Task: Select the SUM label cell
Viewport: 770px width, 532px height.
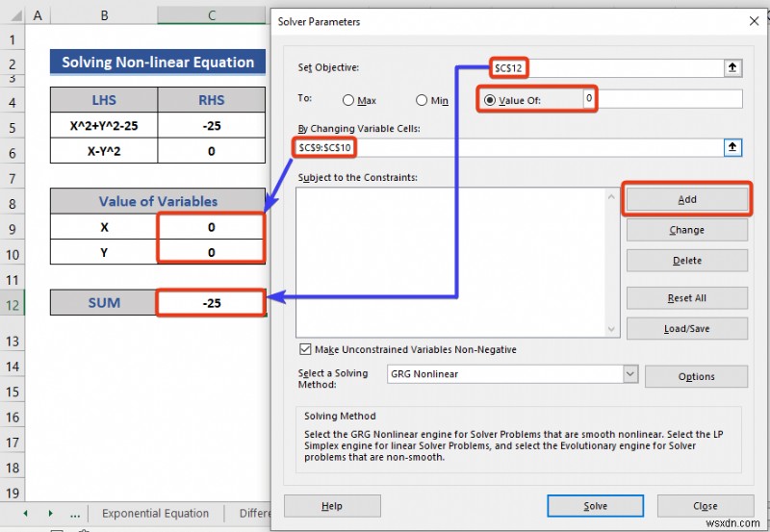Action: pos(104,303)
